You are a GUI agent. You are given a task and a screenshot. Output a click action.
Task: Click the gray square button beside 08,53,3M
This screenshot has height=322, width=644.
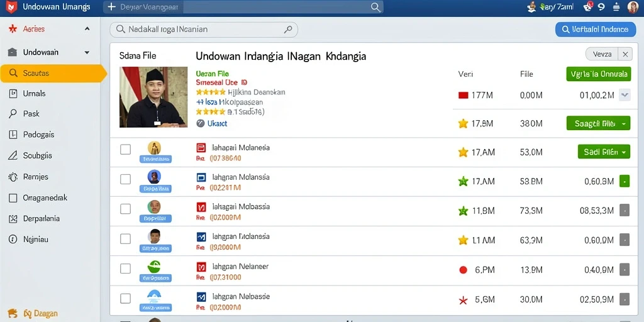(x=625, y=210)
